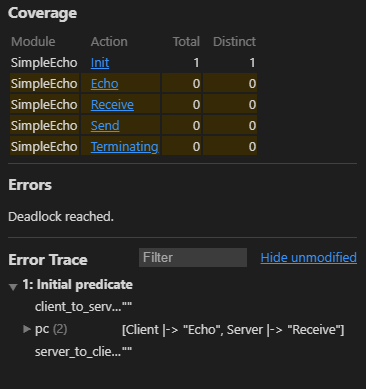This screenshot has height=389, width=366.
Task: Click the Hide unmodified link
Action: [309, 257]
